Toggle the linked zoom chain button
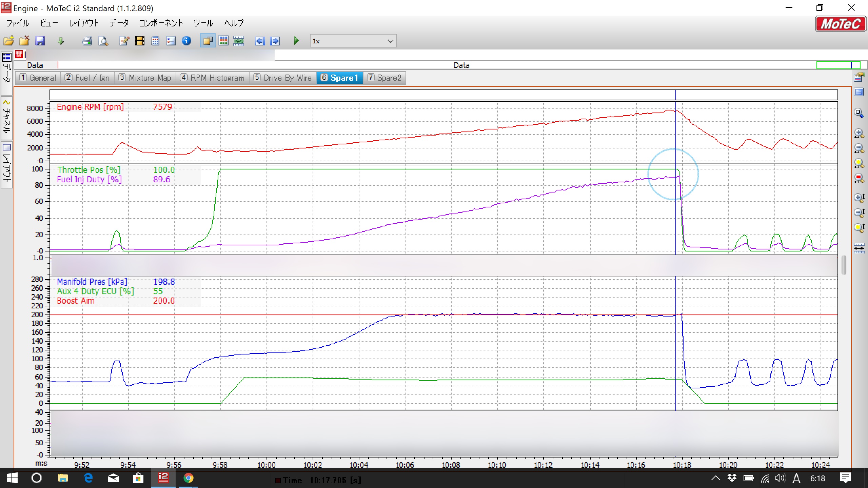868x488 pixels. [x=239, y=41]
